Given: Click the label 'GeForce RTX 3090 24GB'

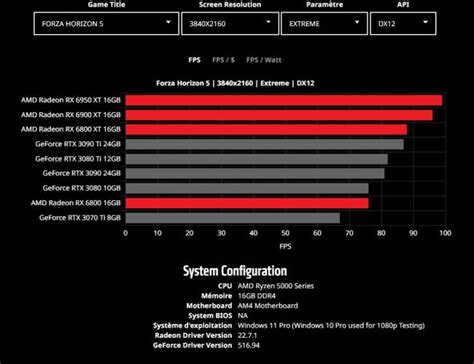Looking at the screenshot, I should point(82,173).
